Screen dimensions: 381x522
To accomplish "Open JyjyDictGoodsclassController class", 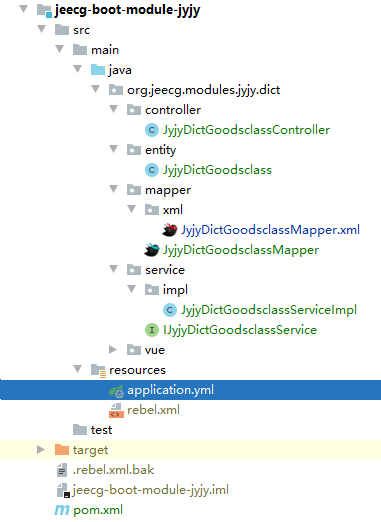I will point(246,130).
